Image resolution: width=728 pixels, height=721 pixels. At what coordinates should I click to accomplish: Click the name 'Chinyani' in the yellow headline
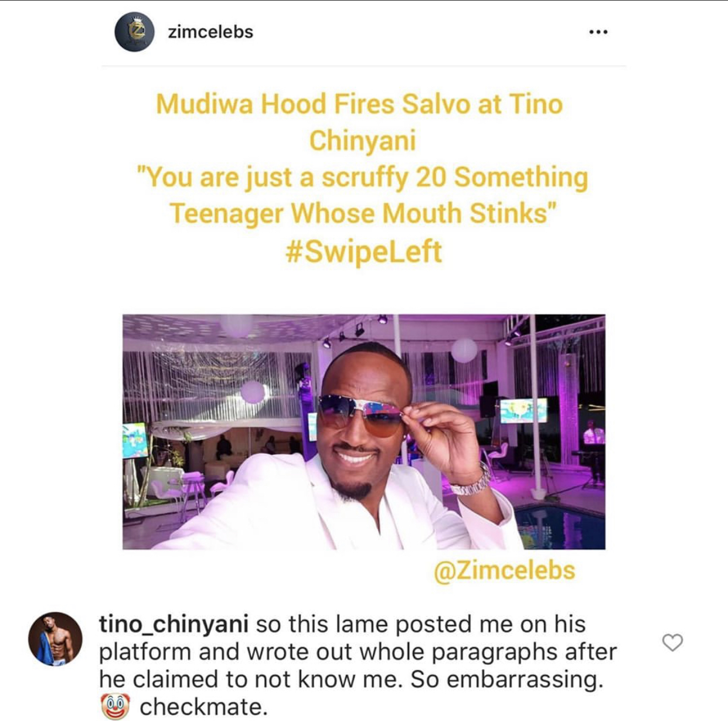click(x=362, y=141)
